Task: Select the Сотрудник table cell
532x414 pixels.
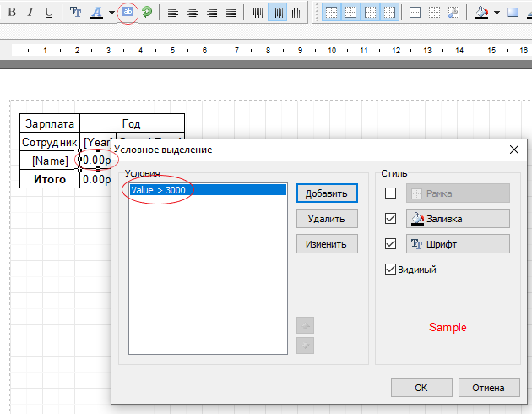Action: tap(50, 142)
